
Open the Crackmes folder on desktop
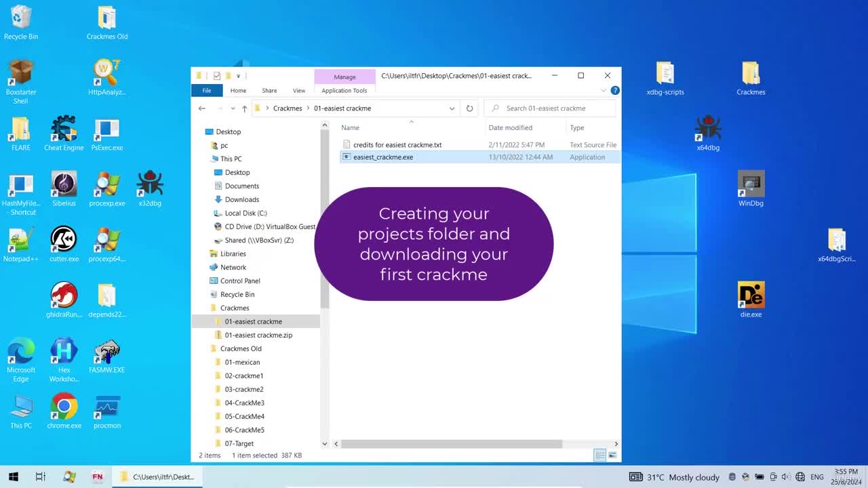pos(751,77)
